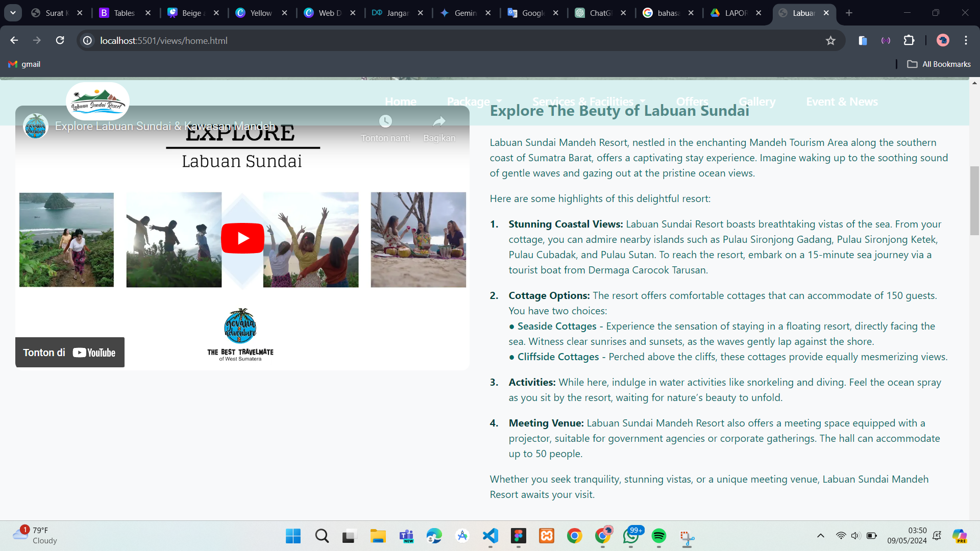Open the Microsoft Edge taskbar icon
The width and height of the screenshot is (980, 551).
click(434, 536)
